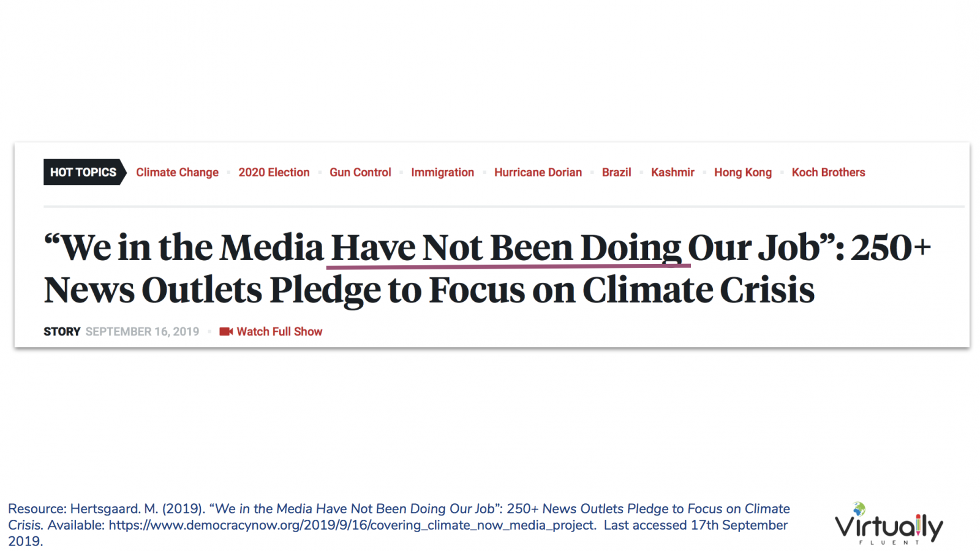Click the Brazil topic link
Image resolution: width=980 pixels, height=551 pixels.
tap(616, 172)
